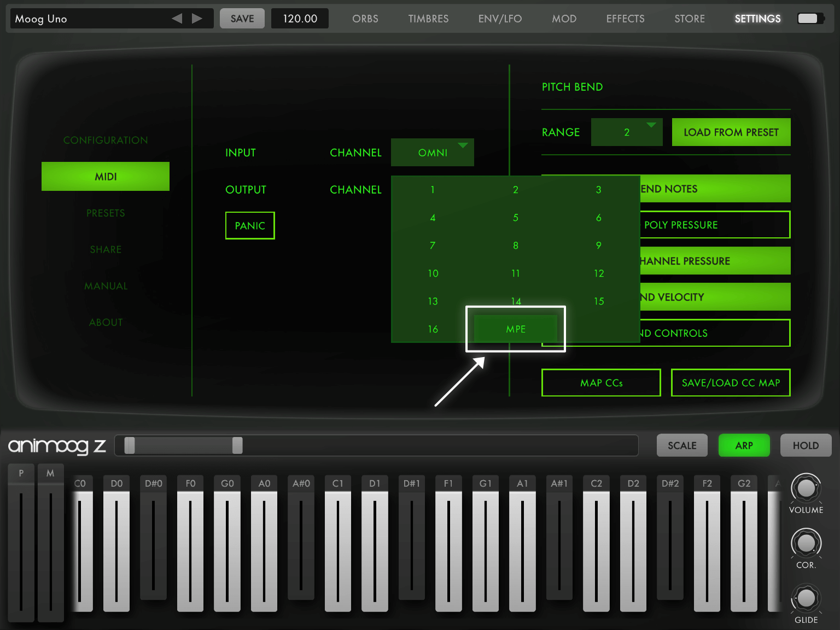Open the input channel OMNI dropdown
The height and width of the screenshot is (630, 840).
click(x=433, y=153)
